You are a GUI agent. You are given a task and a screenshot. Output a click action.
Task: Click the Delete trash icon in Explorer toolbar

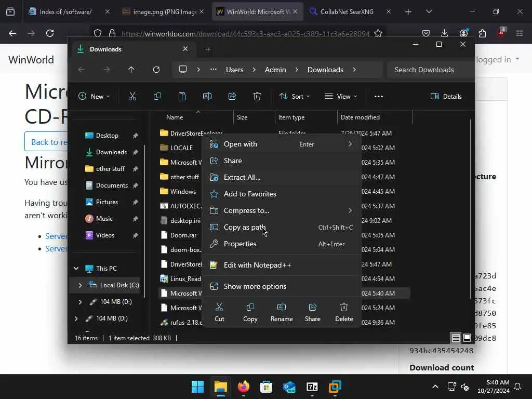[257, 96]
